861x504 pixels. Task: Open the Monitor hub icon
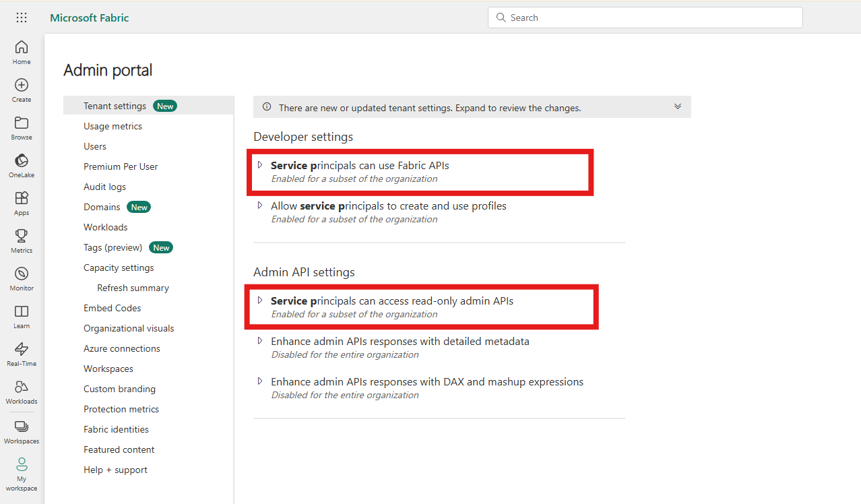[x=22, y=279]
